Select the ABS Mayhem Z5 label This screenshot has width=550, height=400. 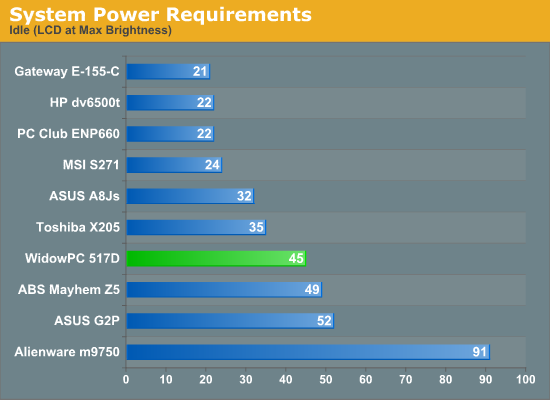point(69,289)
